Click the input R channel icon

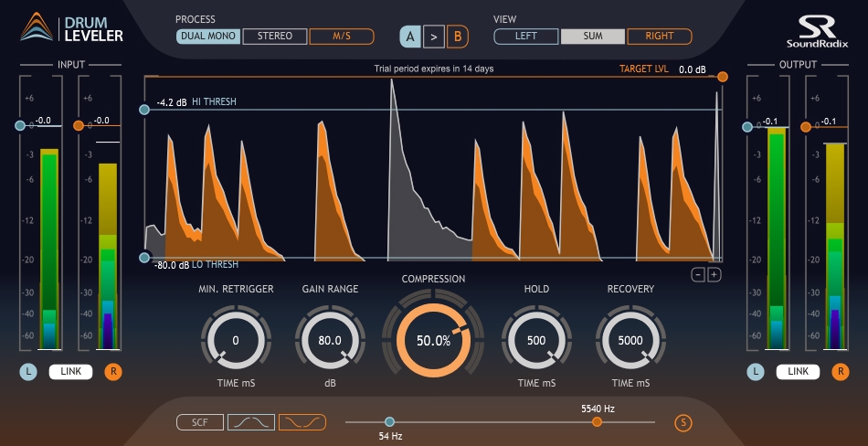(x=113, y=372)
